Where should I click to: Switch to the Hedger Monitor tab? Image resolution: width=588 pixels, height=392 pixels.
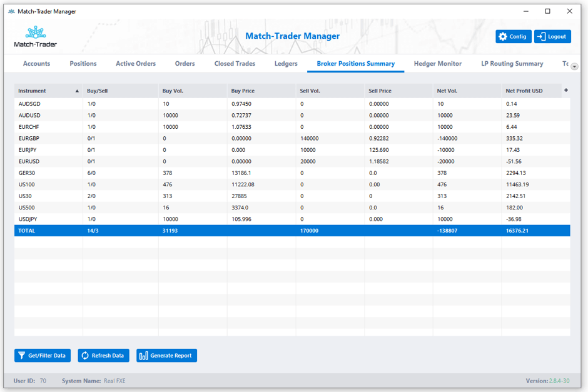click(437, 63)
